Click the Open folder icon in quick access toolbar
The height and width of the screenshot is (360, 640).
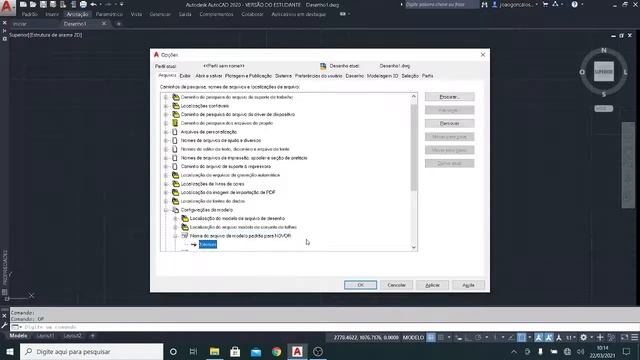click(33, 4)
